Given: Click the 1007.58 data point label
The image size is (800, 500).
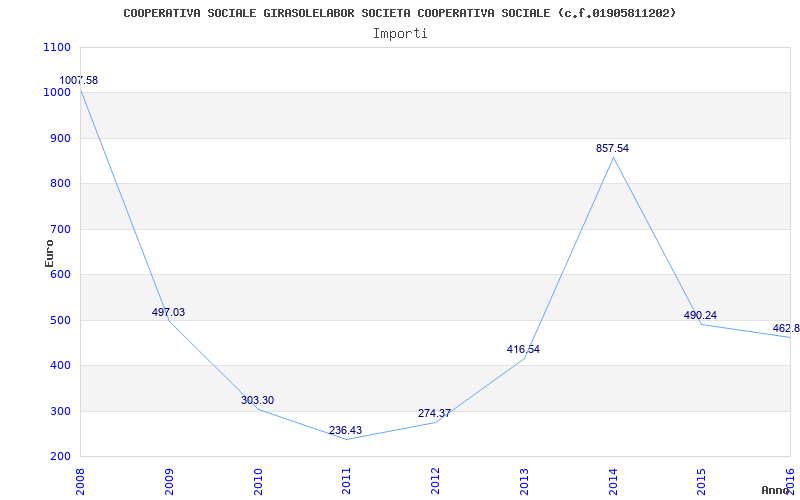Looking at the screenshot, I should coord(79,81).
